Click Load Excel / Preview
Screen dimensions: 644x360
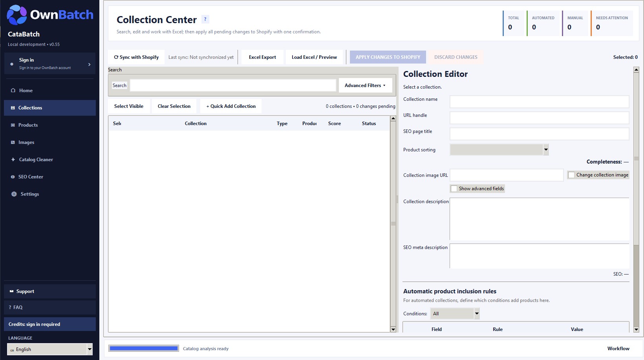click(x=314, y=57)
